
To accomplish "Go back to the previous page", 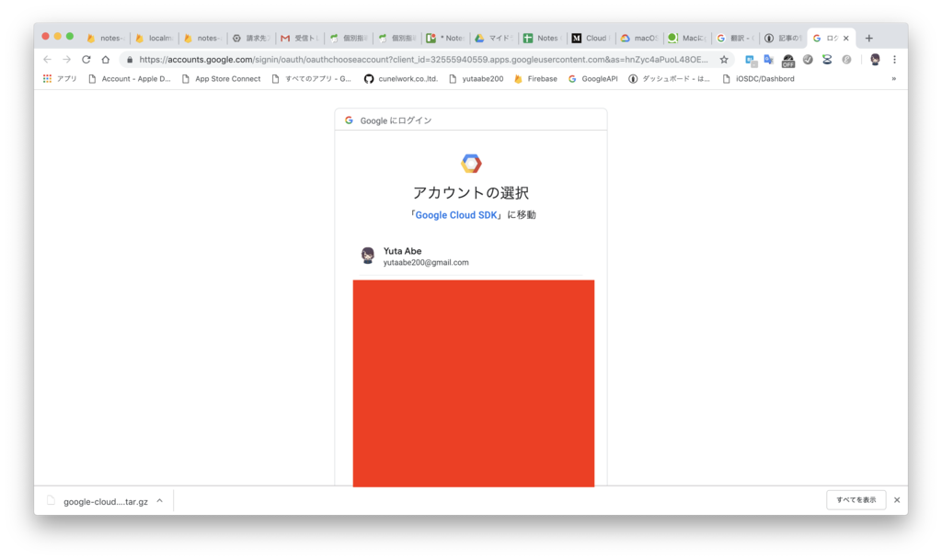I will [48, 60].
